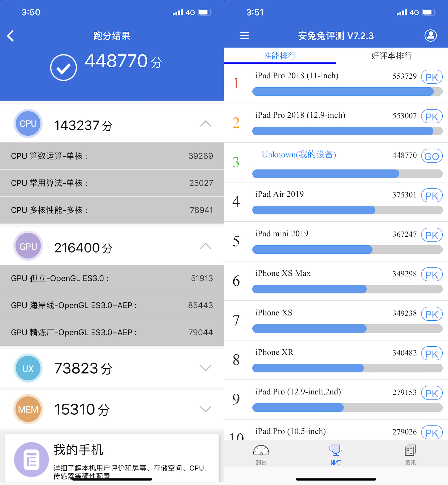Select the CPU 算数运算-单核 row

click(112, 156)
